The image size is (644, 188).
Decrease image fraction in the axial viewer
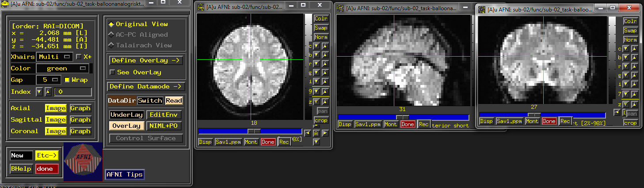(x=317, y=82)
